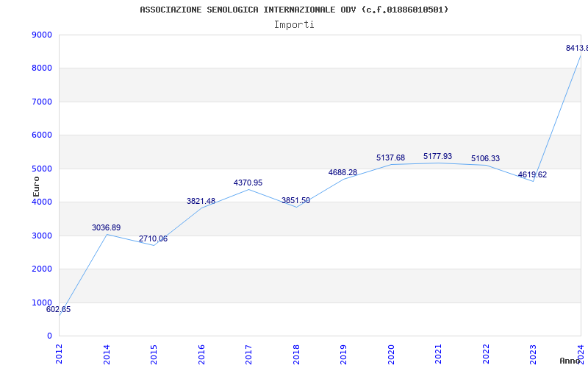The image size is (588, 368).
Task: Click the 1000 y-axis tick label
Action: [42, 302]
